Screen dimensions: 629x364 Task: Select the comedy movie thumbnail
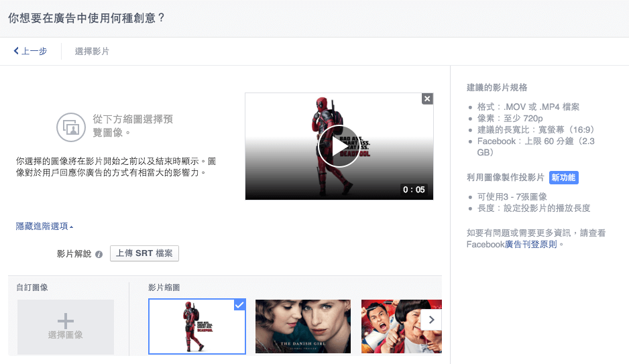pyautogui.click(x=401, y=326)
